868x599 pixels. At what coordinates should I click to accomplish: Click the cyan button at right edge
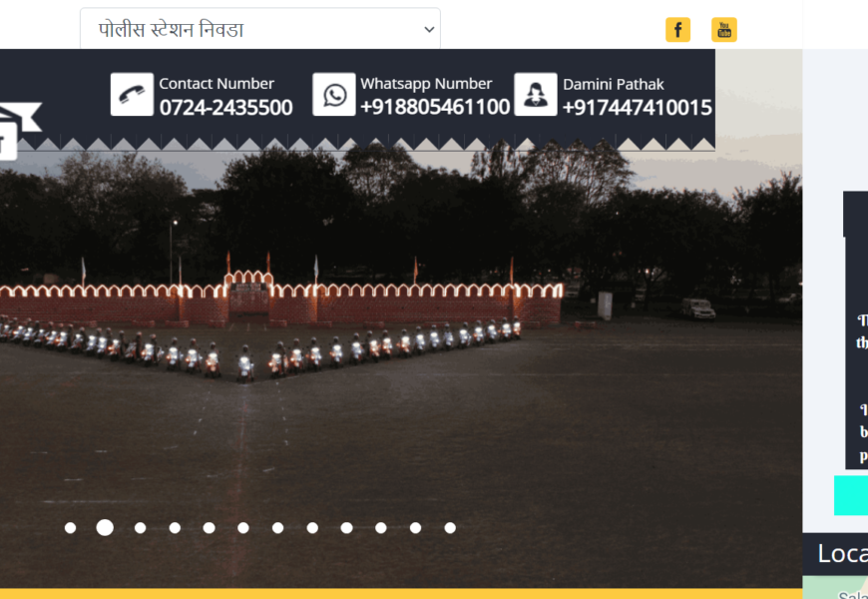pyautogui.click(x=850, y=495)
